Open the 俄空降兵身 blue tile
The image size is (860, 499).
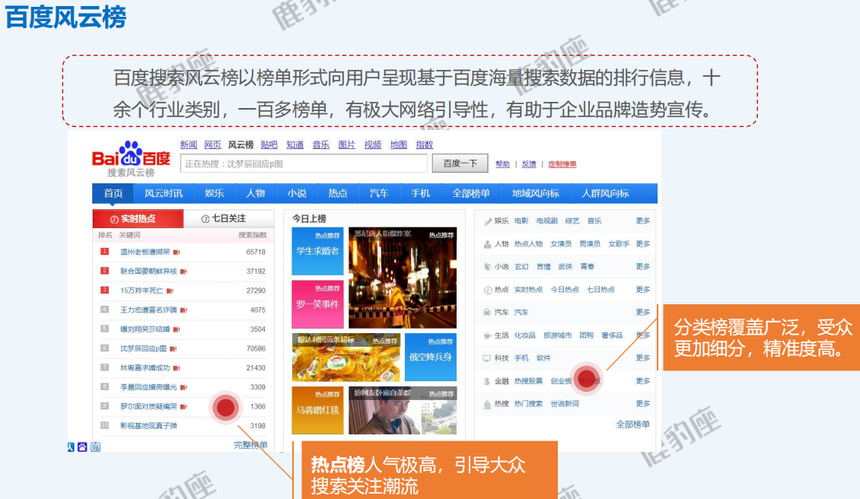click(x=431, y=357)
